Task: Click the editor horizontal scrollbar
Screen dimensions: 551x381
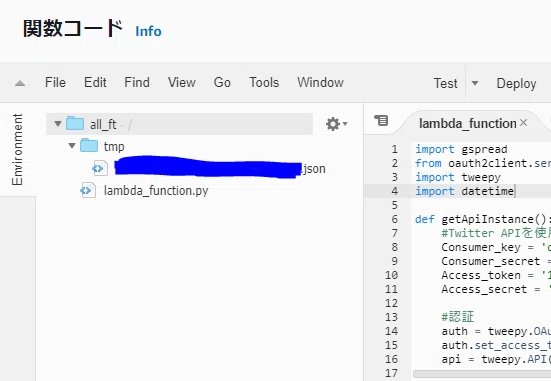Action: (x=482, y=374)
